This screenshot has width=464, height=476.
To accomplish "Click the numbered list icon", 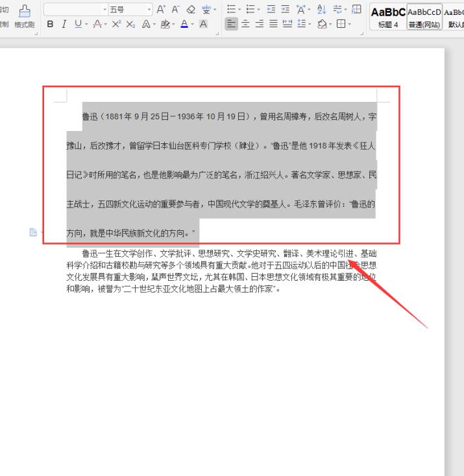I will tap(250, 10).
